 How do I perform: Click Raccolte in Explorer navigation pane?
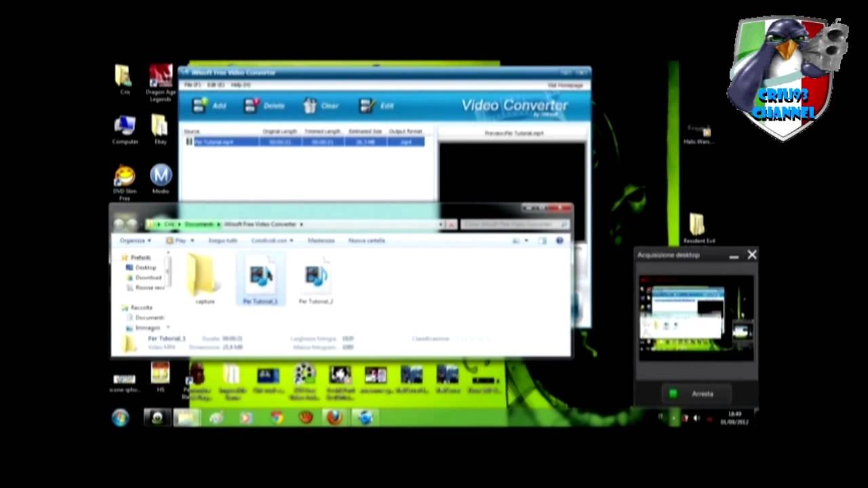[141, 308]
